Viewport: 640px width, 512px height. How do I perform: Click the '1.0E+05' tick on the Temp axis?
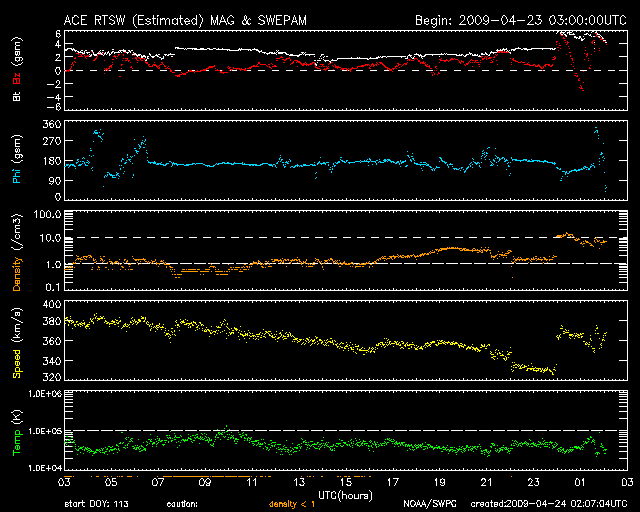pyautogui.click(x=45, y=431)
